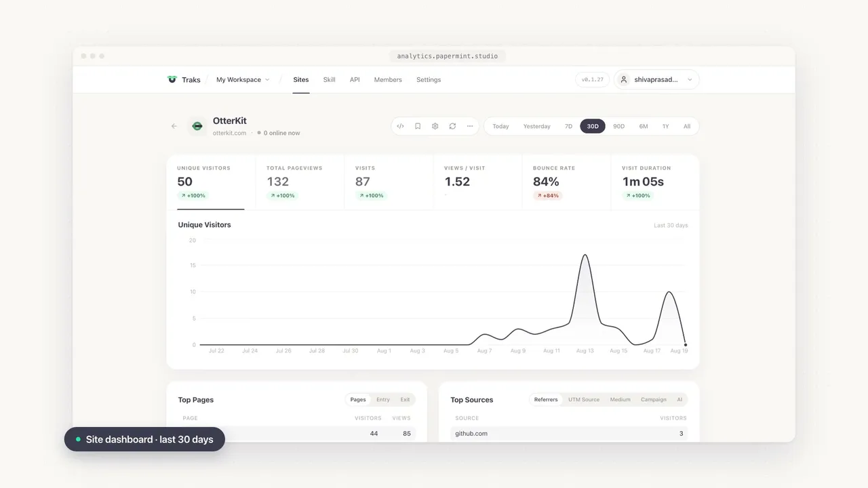Viewport: 868px width, 488px height.
Task: Show All time range
Action: (x=687, y=126)
